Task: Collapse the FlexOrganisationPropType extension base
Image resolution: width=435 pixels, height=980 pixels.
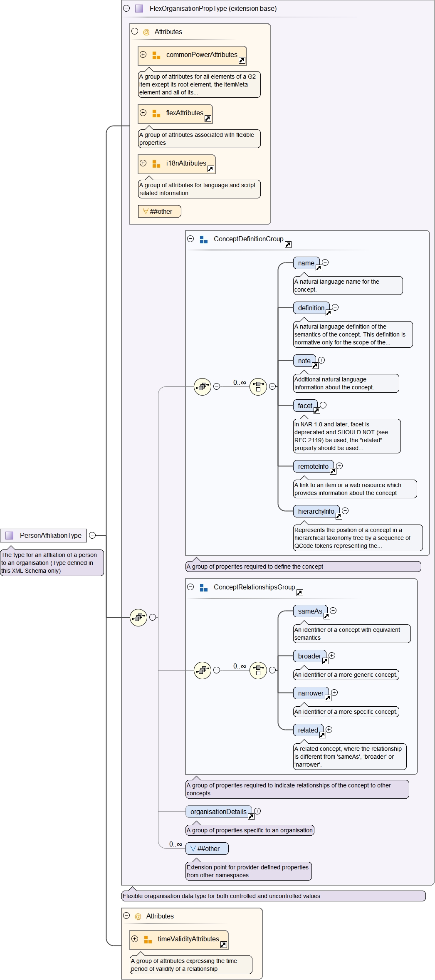Action: 126,8
